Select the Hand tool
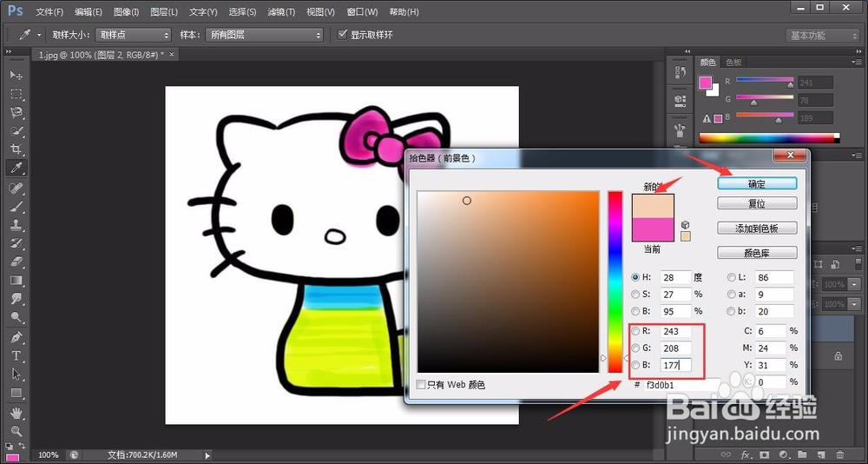 pyautogui.click(x=16, y=413)
